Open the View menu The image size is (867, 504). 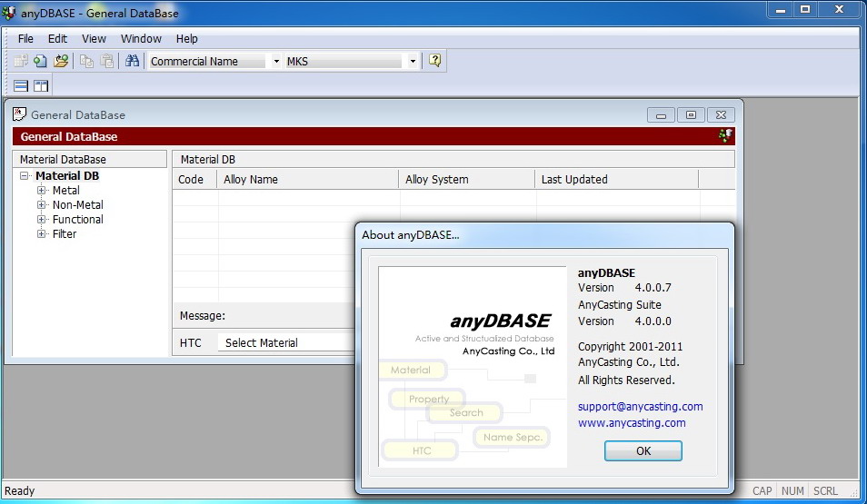point(94,39)
